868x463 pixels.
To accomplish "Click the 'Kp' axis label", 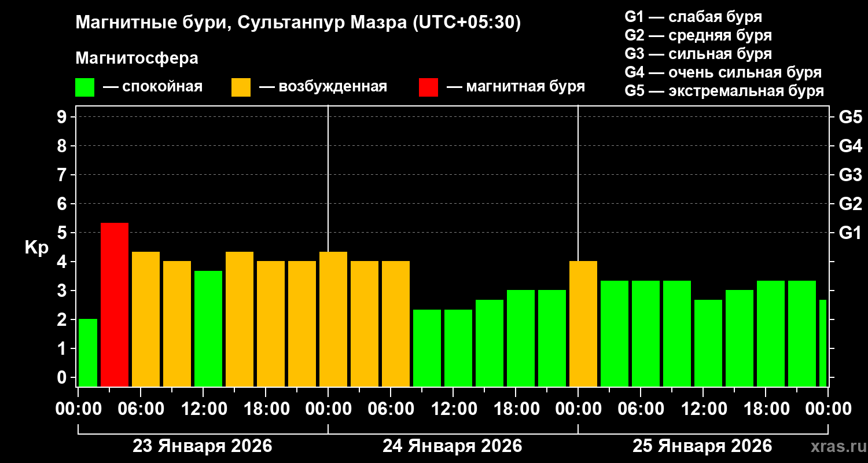I will click(36, 248).
